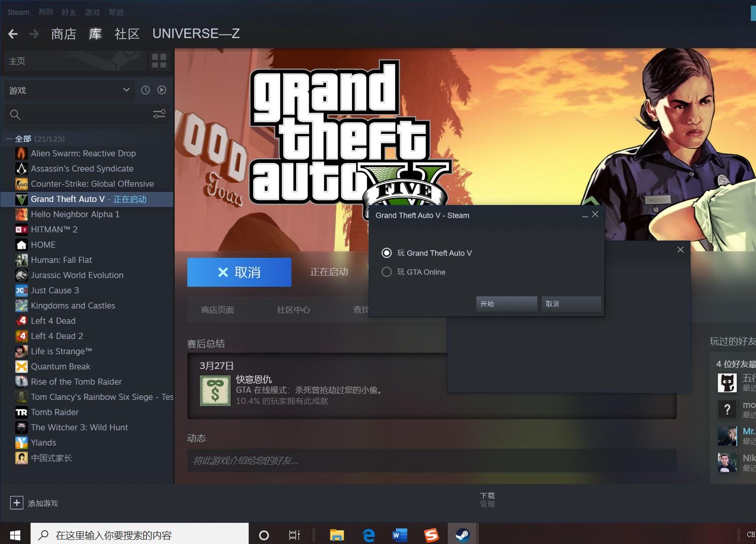This screenshot has height=544, width=756.
Task: Open the 社区中心 link
Action: click(x=293, y=310)
